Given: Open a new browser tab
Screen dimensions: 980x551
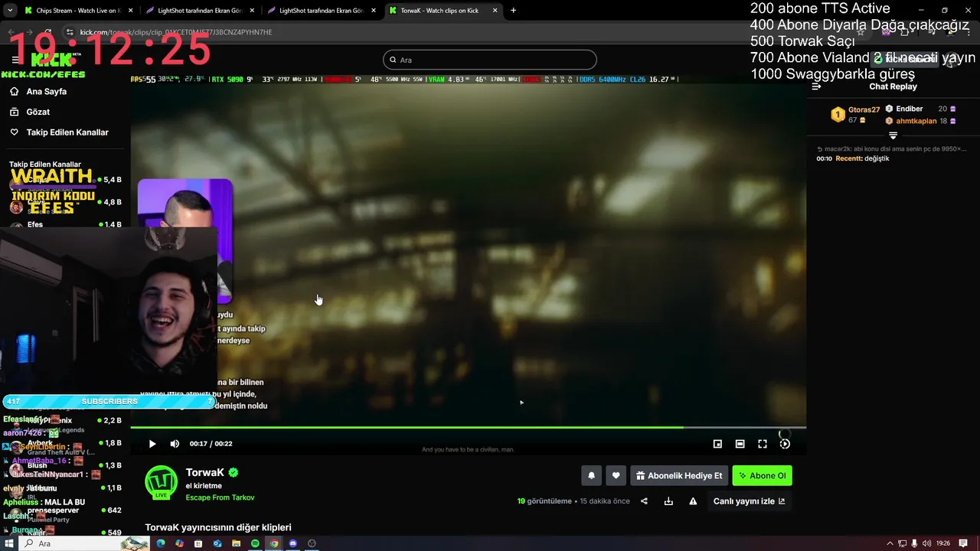Looking at the screenshot, I should tap(513, 11).
